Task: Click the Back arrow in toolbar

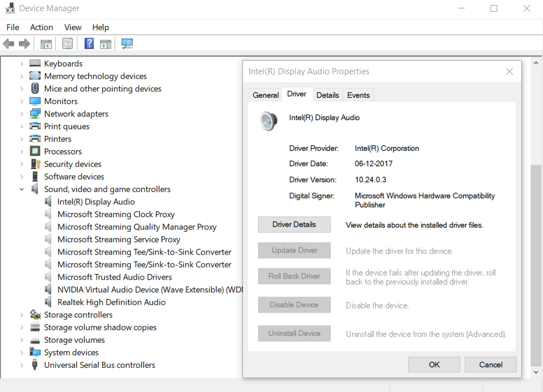Action: [x=8, y=44]
